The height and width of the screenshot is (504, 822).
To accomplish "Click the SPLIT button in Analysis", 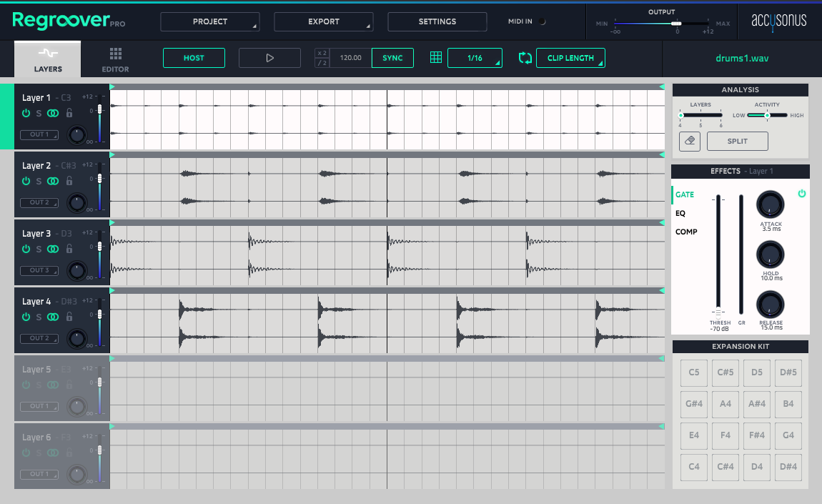I will [737, 141].
